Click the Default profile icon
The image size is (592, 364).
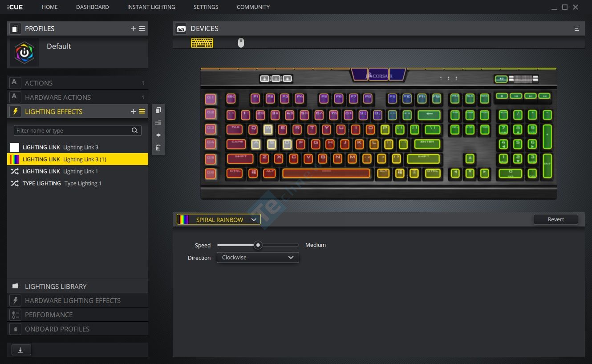pos(24,53)
